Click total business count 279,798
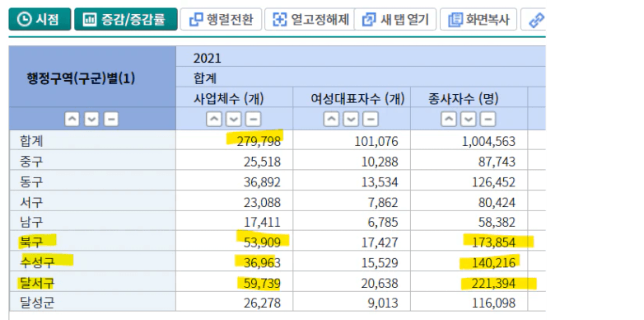644x320 pixels. click(x=259, y=141)
